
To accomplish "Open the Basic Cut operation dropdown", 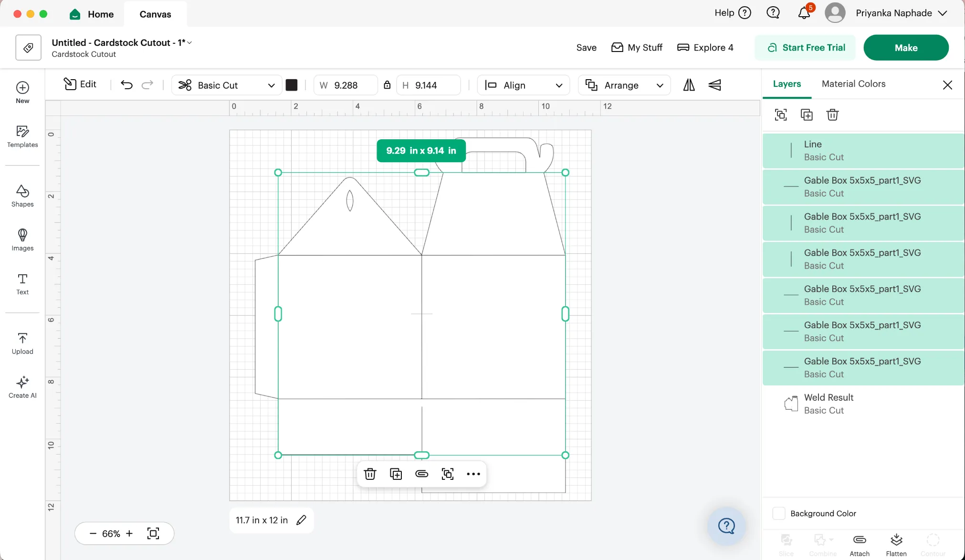I will [227, 85].
